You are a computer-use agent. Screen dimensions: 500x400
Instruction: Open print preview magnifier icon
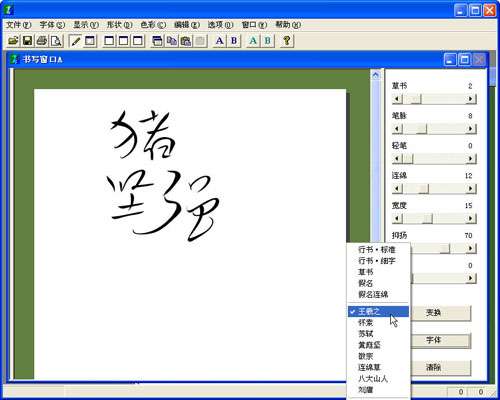coord(56,41)
